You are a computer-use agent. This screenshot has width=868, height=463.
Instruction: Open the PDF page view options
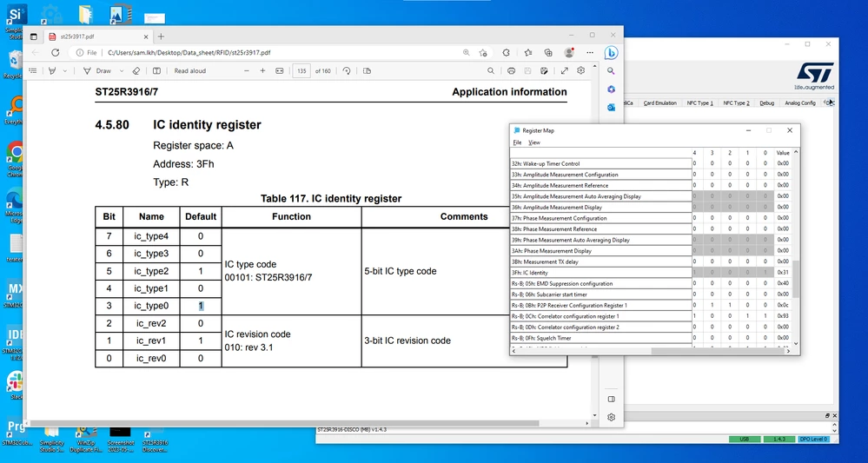point(367,71)
